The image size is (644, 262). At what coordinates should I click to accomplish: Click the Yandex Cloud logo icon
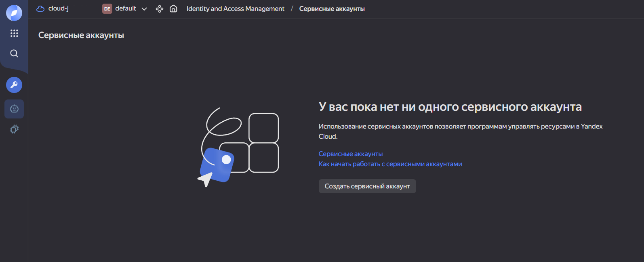coord(14,13)
